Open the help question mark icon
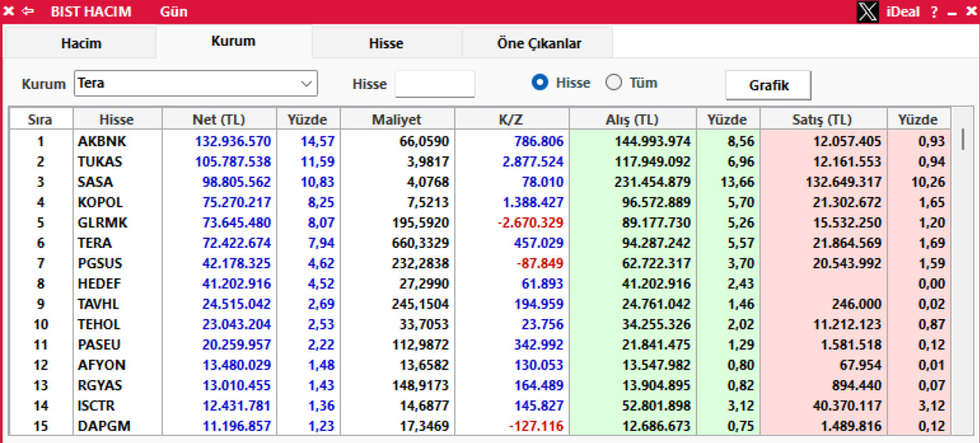The width and height of the screenshot is (980, 443). [934, 11]
